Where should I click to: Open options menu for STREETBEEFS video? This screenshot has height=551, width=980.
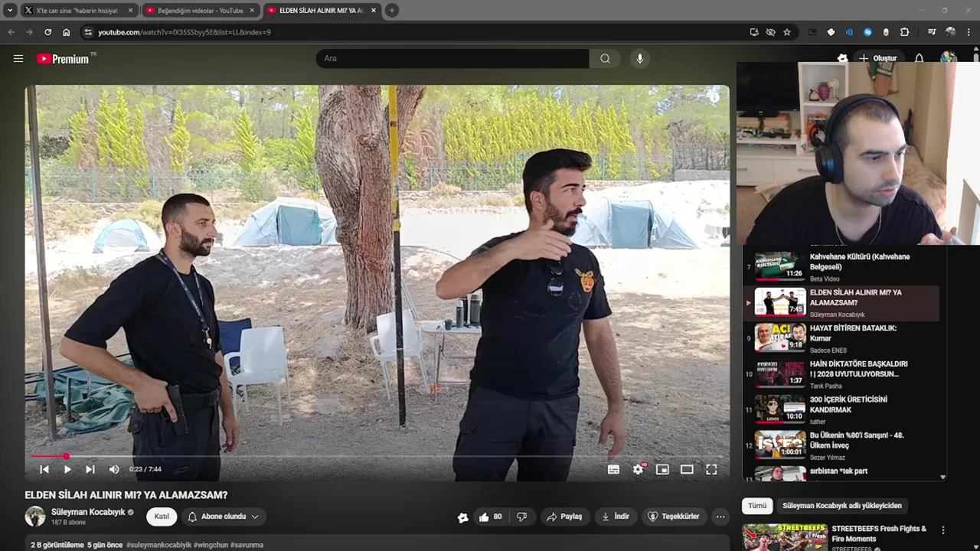pyautogui.click(x=942, y=530)
